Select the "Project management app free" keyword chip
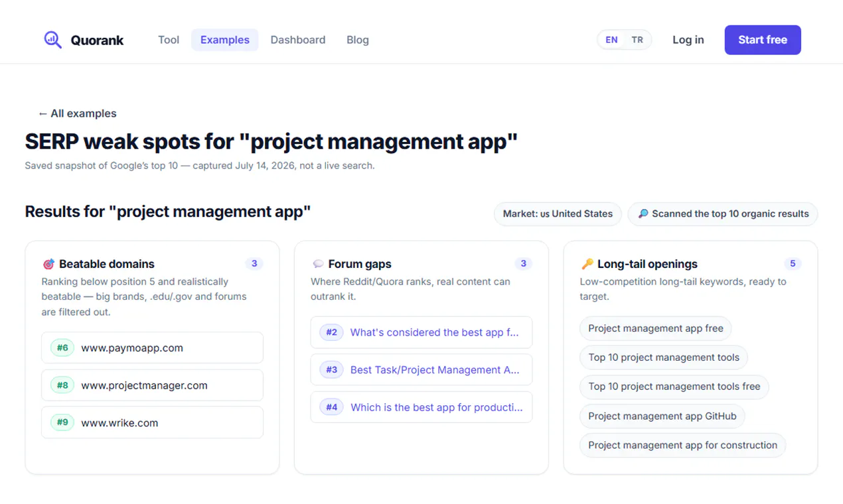843x504 pixels. (x=656, y=328)
